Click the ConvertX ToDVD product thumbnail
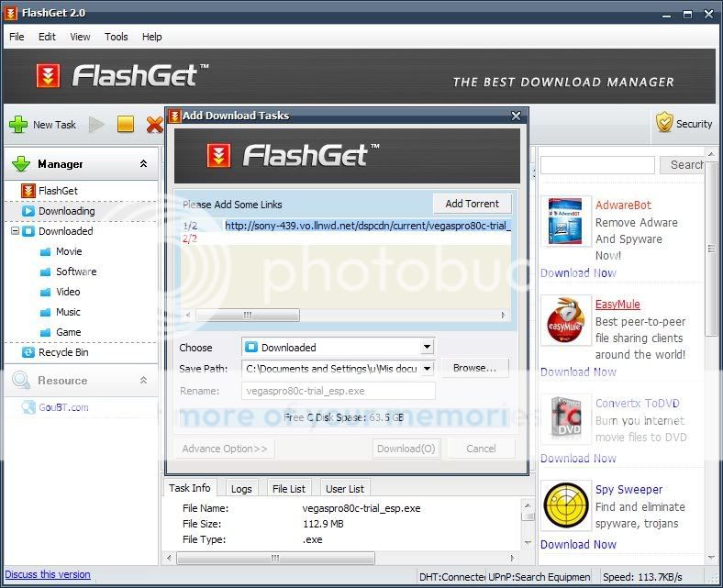Image resolution: width=723 pixels, height=588 pixels. (566, 419)
